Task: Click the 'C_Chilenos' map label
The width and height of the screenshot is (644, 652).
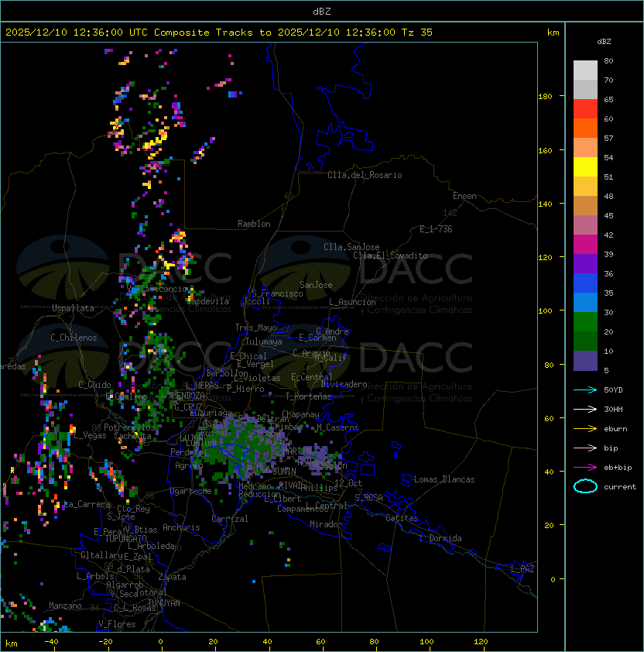Action: click(74, 338)
